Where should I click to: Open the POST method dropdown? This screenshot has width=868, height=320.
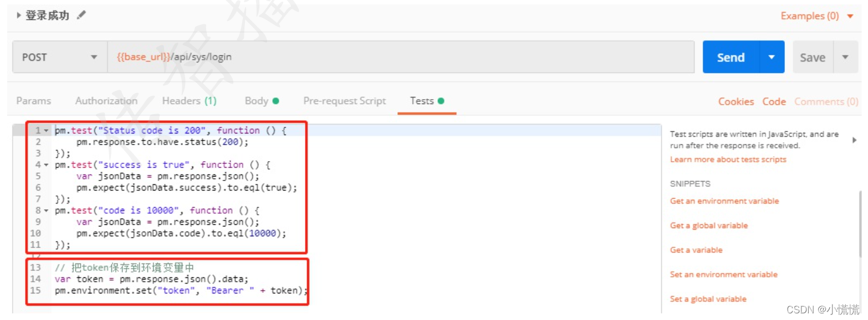59,57
